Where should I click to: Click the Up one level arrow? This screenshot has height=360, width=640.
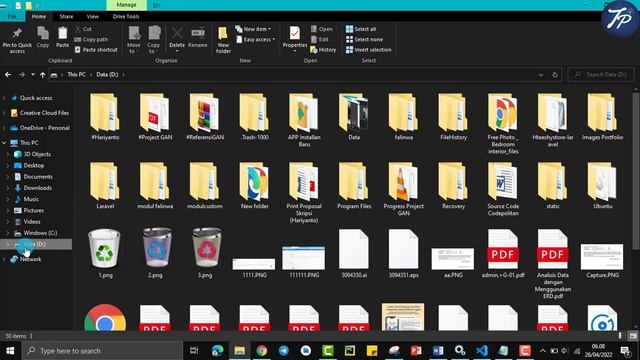pyautogui.click(x=42, y=75)
